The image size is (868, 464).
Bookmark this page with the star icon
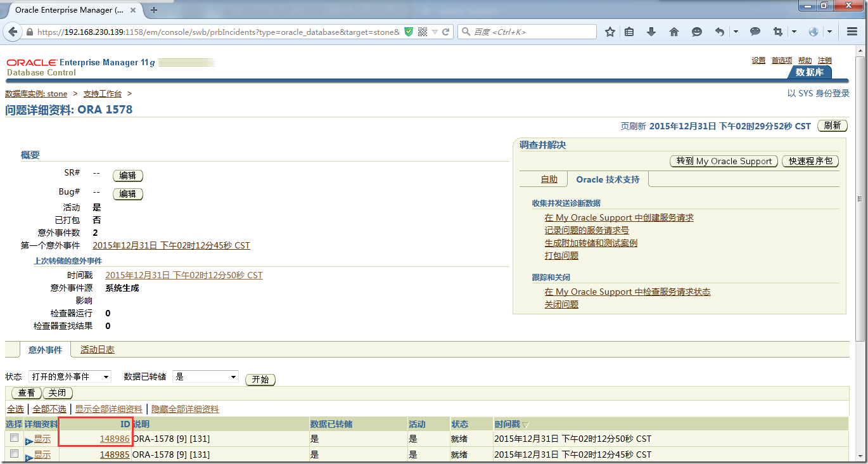610,32
